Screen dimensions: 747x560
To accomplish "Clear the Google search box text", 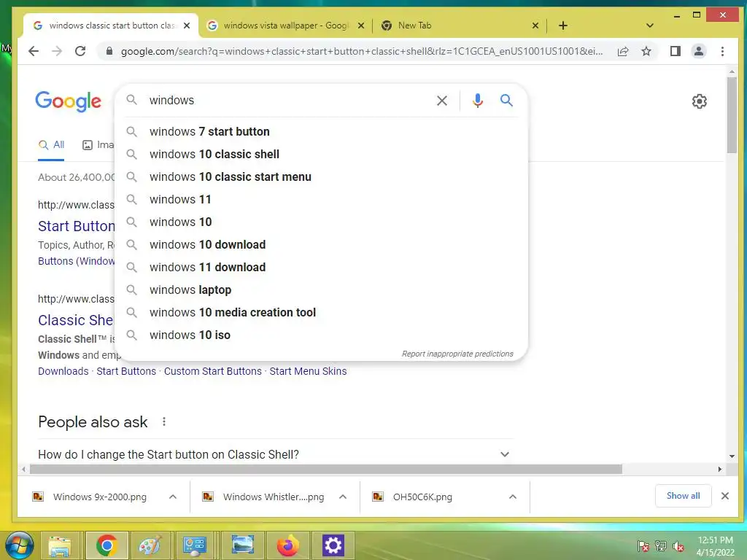I will [x=441, y=101].
